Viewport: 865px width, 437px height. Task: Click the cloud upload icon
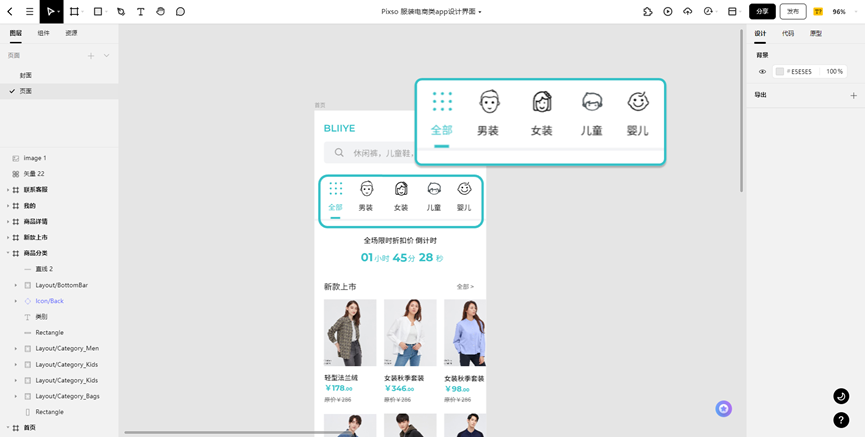coord(687,12)
